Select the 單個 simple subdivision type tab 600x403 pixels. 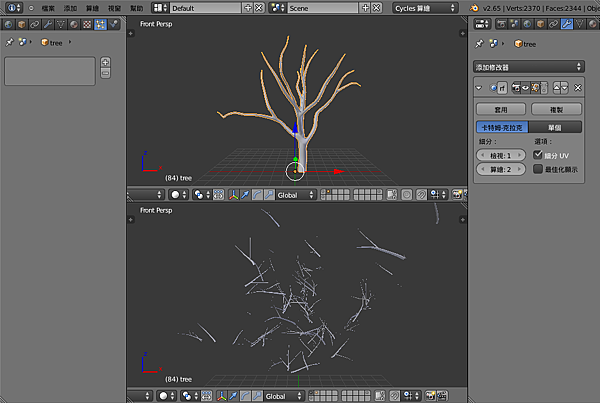[555, 127]
